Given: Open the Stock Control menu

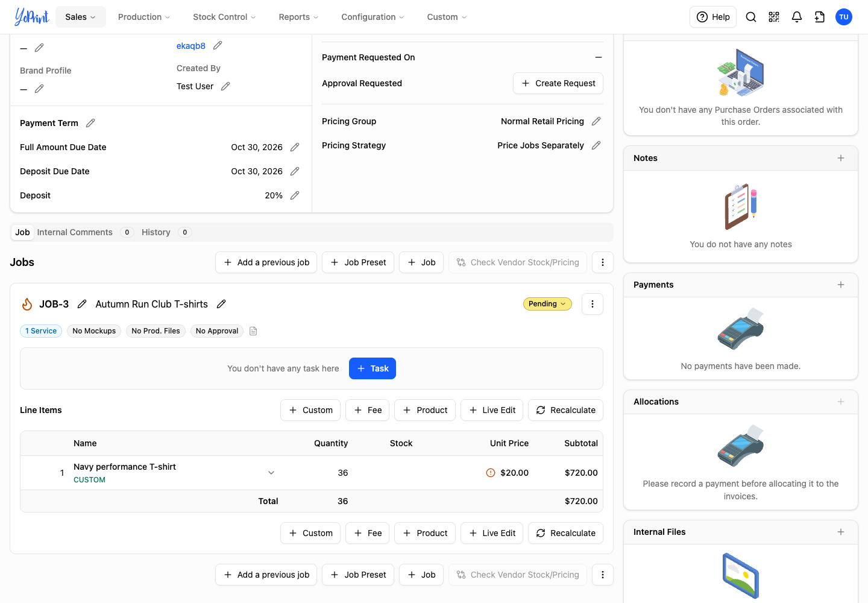Looking at the screenshot, I should (224, 17).
